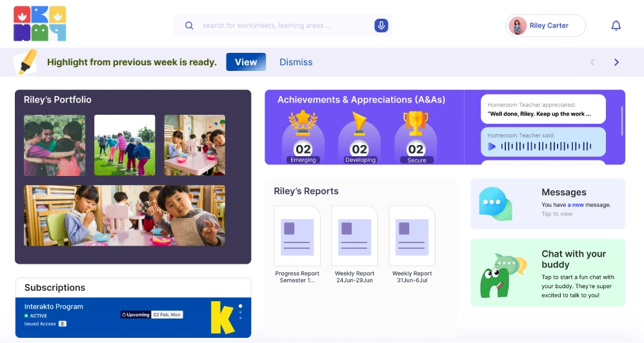The height and width of the screenshot is (343, 644).
Task: Open the Riley Carter profile menu
Action: [545, 26]
